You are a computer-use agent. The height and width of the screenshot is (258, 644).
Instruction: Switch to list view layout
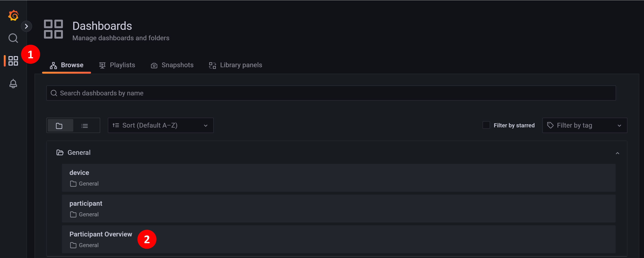(x=85, y=125)
